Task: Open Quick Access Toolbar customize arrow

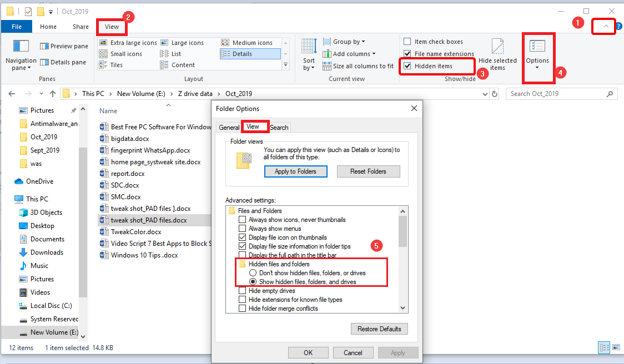Action: 51,12
